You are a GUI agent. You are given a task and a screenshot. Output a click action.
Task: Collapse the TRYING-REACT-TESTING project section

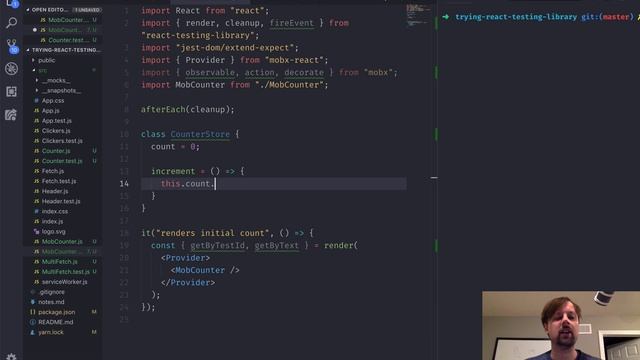point(28,50)
